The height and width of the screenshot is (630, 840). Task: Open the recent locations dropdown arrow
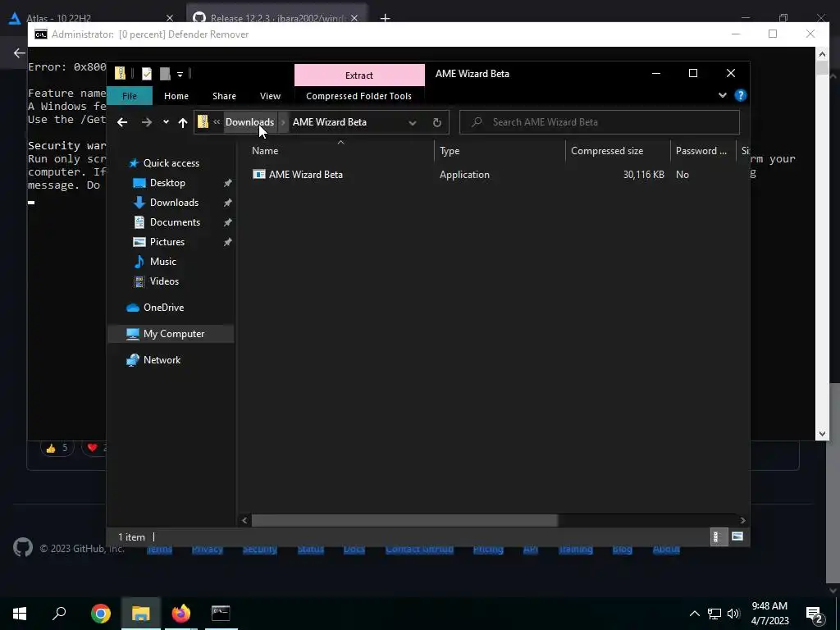point(166,122)
